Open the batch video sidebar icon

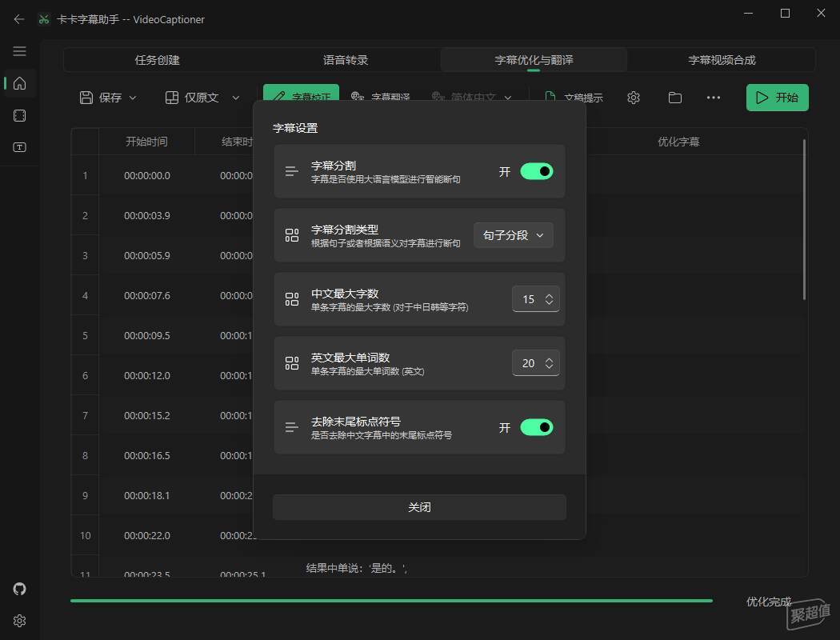[x=20, y=116]
